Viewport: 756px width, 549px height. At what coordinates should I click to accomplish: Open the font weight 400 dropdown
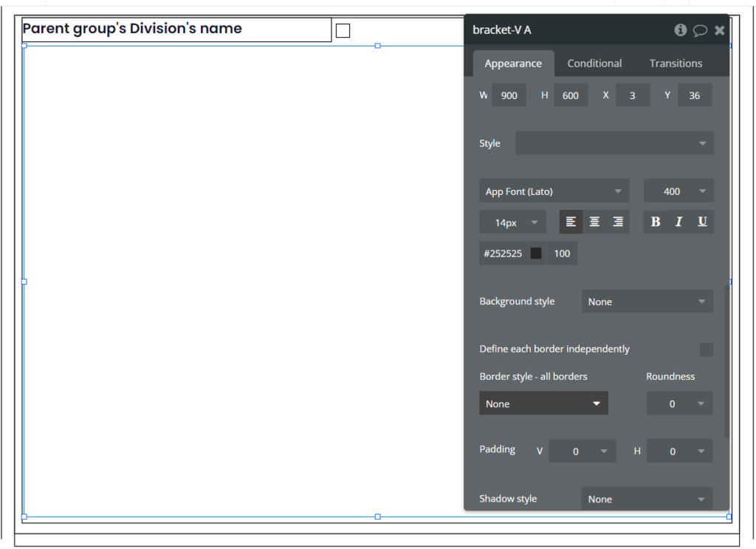(x=678, y=191)
